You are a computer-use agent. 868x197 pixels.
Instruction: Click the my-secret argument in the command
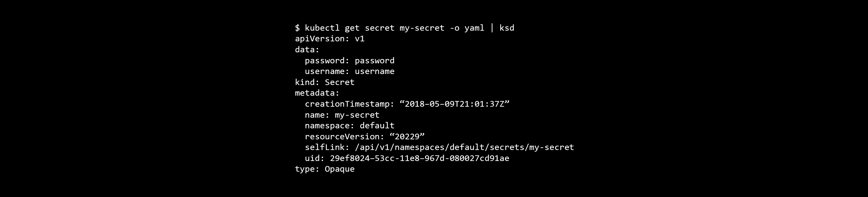click(x=422, y=28)
